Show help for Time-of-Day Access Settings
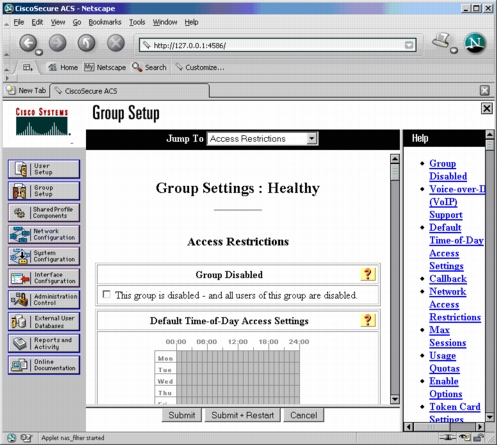Screen dimensions: 499x447 pos(368,320)
